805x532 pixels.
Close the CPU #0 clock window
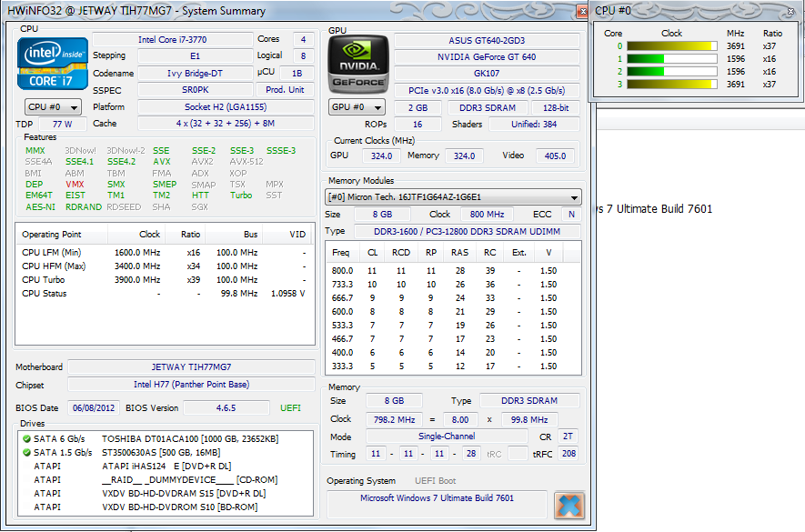click(791, 11)
